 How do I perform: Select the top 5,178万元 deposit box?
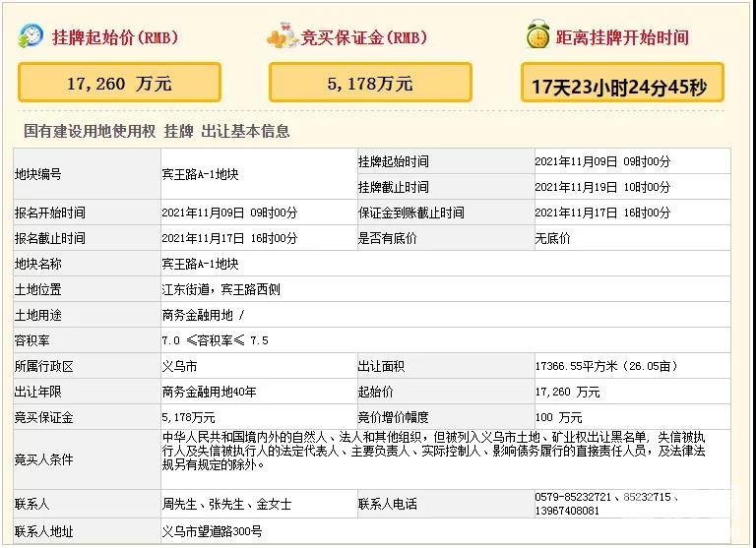(x=370, y=84)
